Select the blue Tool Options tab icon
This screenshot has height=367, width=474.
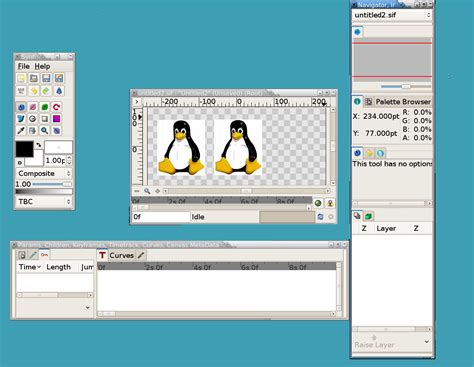[x=357, y=153]
